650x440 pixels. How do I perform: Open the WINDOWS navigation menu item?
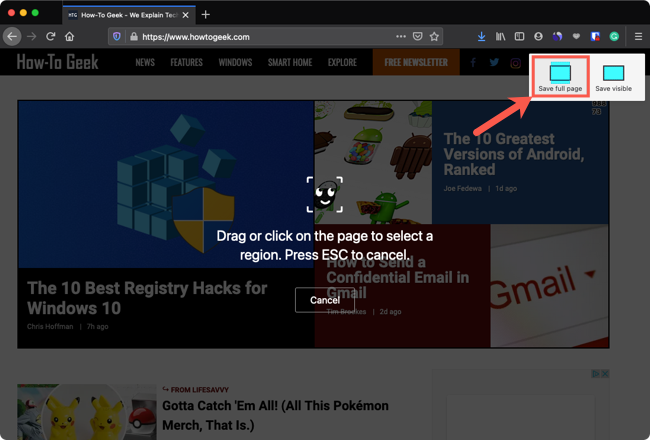point(235,62)
